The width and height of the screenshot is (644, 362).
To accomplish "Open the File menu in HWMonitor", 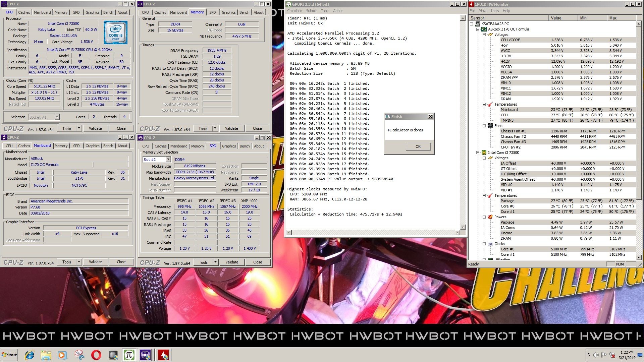I will (472, 11).
